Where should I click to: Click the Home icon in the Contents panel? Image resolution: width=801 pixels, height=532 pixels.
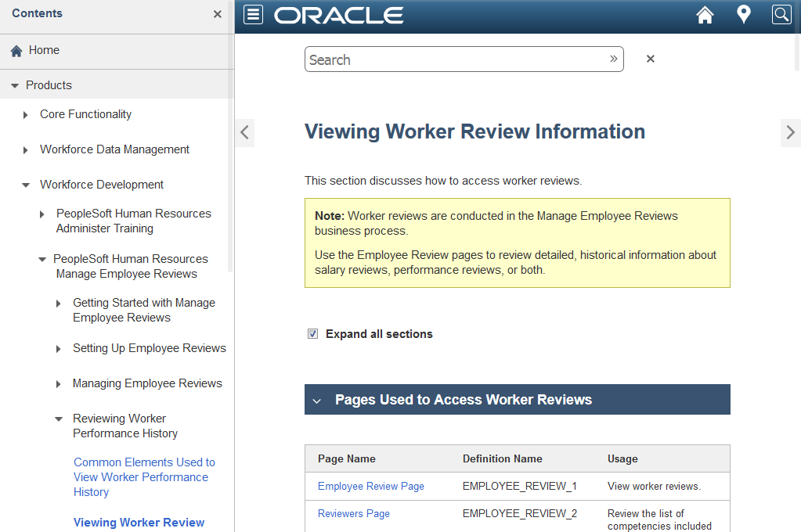tap(16, 50)
